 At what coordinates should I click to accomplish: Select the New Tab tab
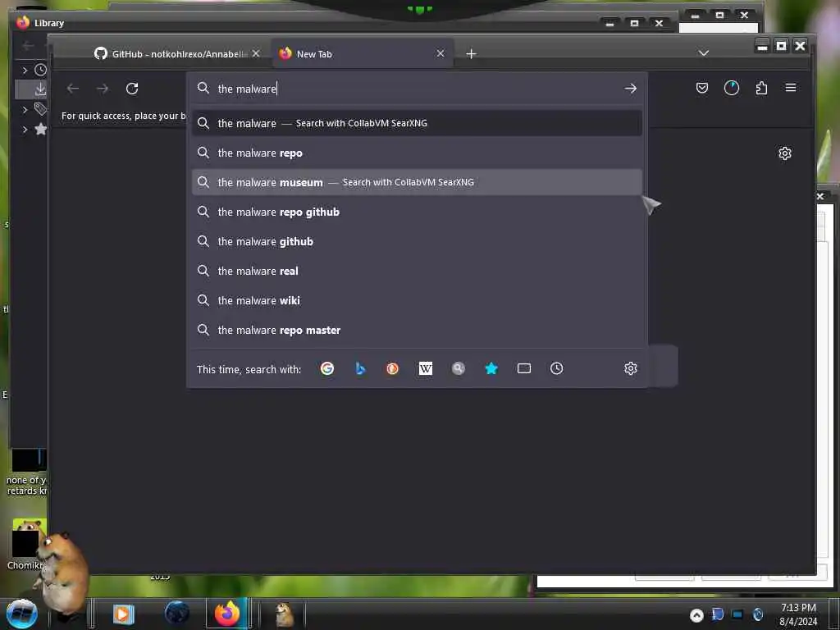tap(362, 53)
